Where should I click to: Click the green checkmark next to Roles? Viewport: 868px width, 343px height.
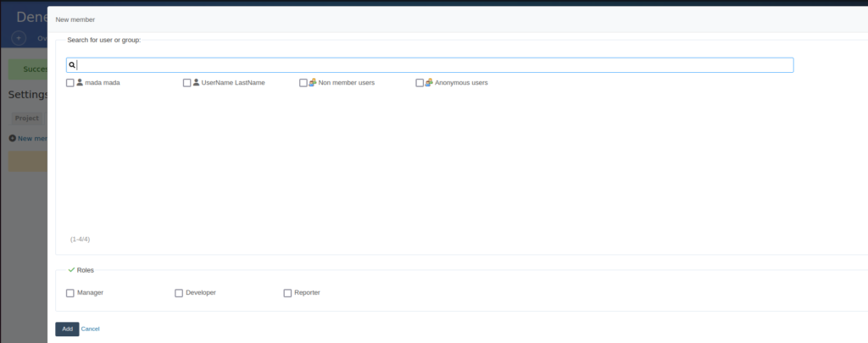(71, 270)
